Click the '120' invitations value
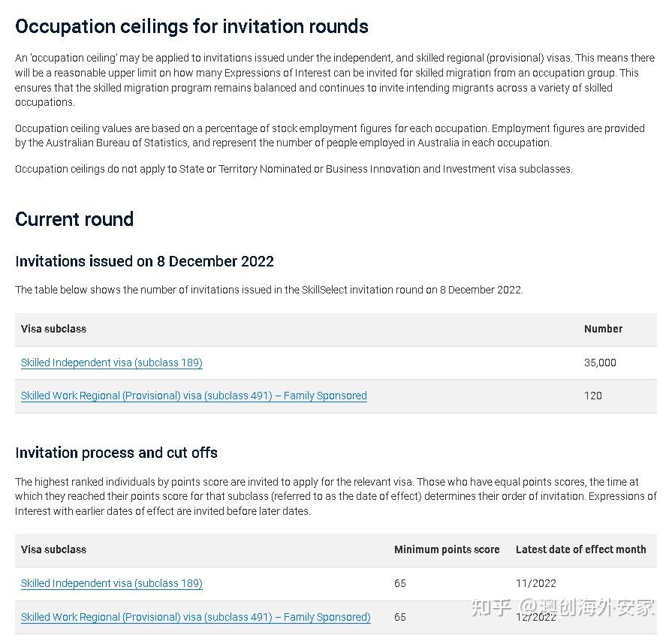Image resolution: width=672 pixels, height=635 pixels. point(593,396)
